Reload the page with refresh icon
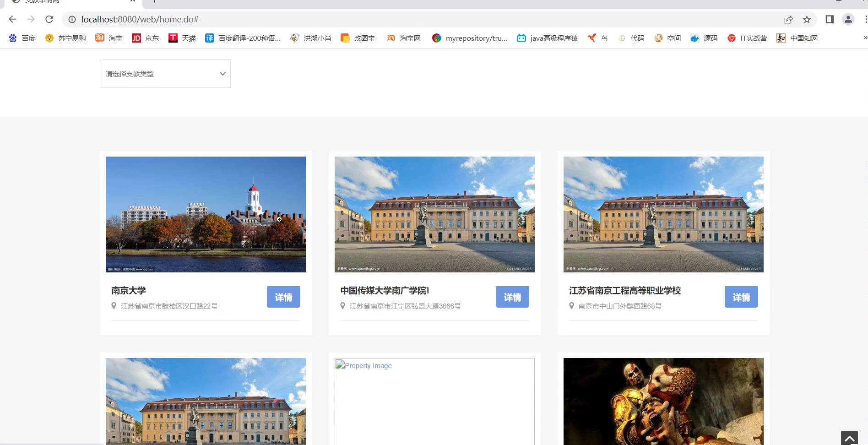The width and height of the screenshot is (868, 445). pos(49,19)
